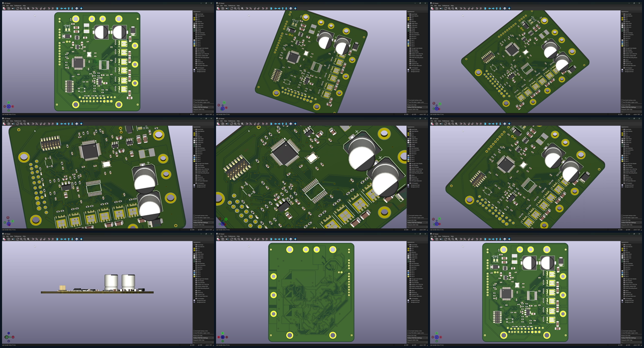Click Flip board icon in center window
Image resolution: width=644 pixels, height=348 pixels.
271,124
